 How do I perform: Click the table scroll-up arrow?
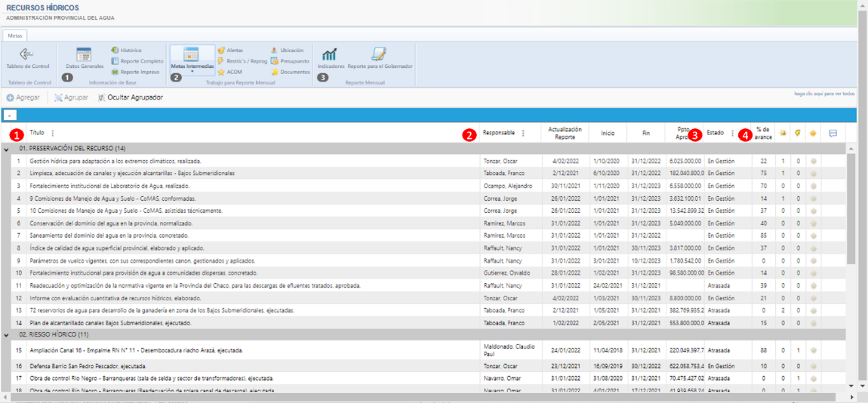pos(851,148)
